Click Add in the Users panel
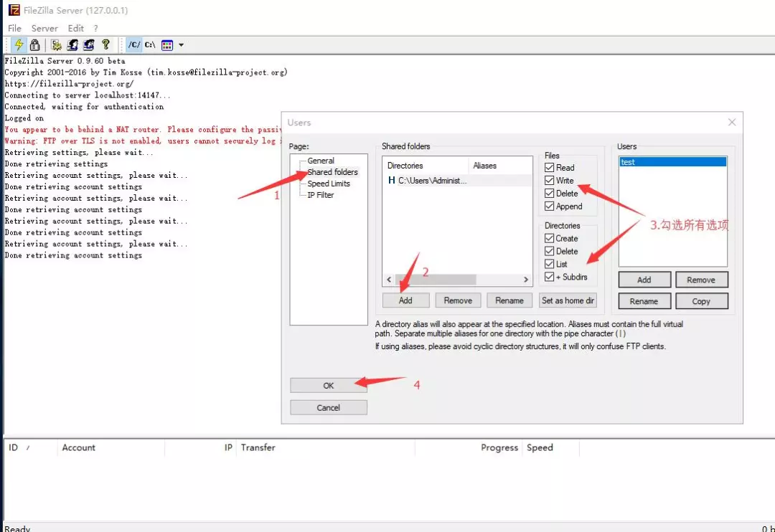Screen dimensions: 775x532 tap(644, 280)
